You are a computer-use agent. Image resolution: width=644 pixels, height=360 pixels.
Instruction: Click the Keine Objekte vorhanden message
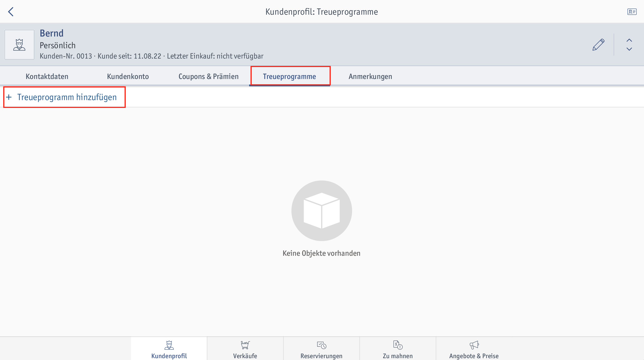[x=322, y=253]
